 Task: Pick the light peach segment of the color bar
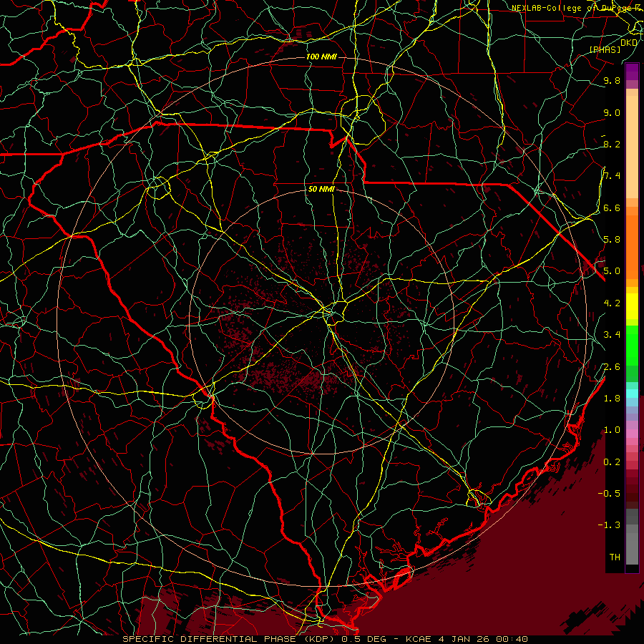click(632, 147)
